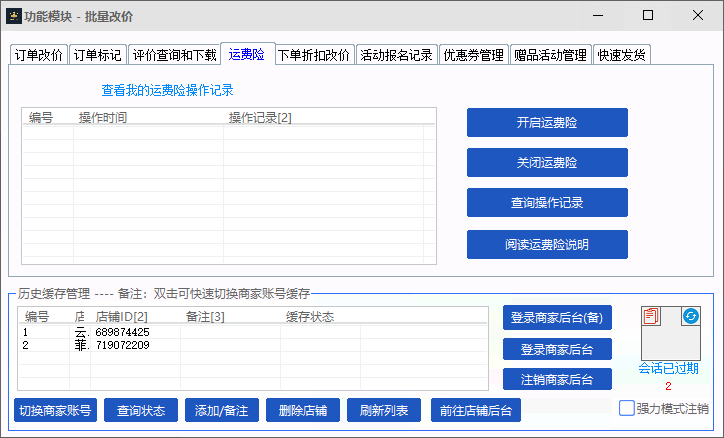Open the 评价查询和下载 tab
The image size is (724, 438).
[175, 55]
